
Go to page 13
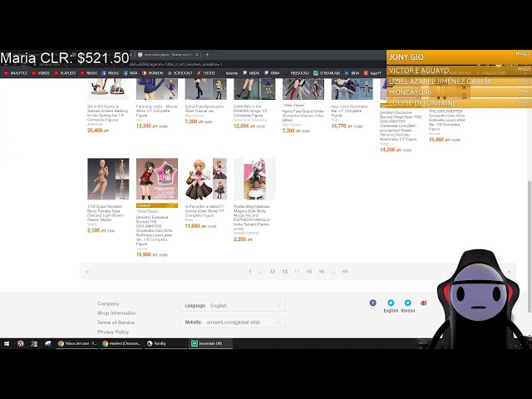coord(284,272)
